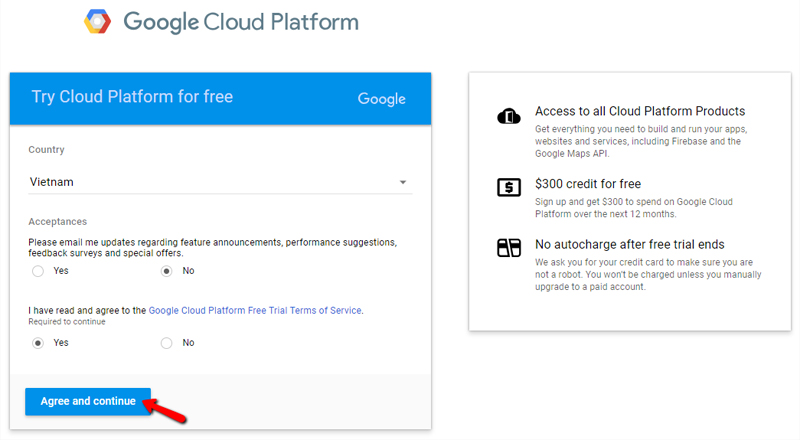800x440 pixels.
Task: Click the Try Cloud Platform for free heading
Action: coord(132,97)
